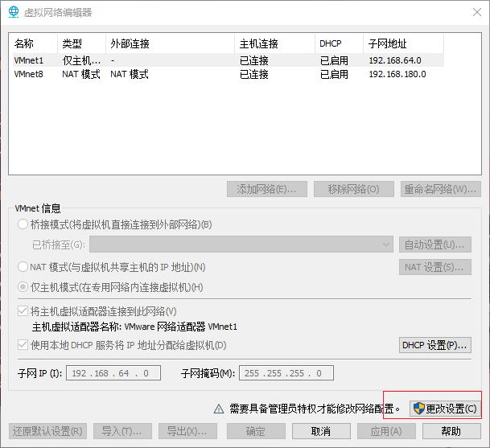490x448 pixels.
Task: Click 应用(A) button
Action: [386, 431]
